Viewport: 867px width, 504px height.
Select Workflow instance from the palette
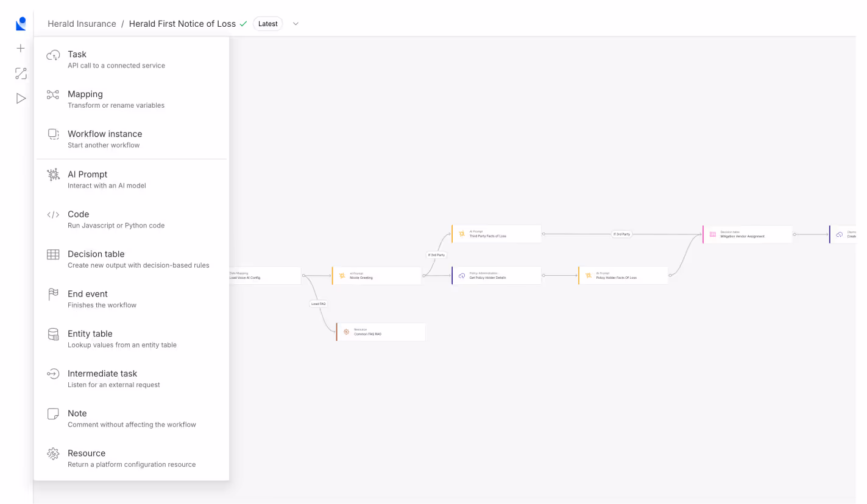pos(105,138)
